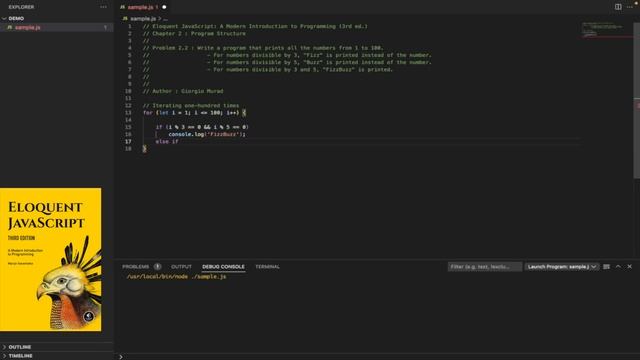Click the node ./sample.js console output
Viewport: 640px width, 360px height.
point(176,276)
